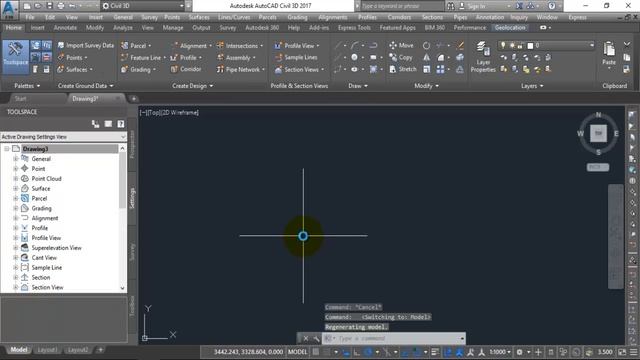Expand the Surface node in Settings tree
Screen dimensions: 640x360
pyautogui.click(x=16, y=189)
